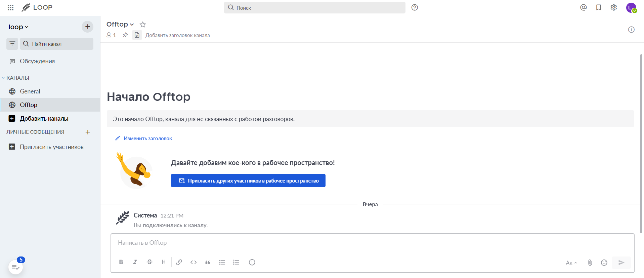Add a direct message with plus
The height and width of the screenshot is (278, 644).
point(88,132)
